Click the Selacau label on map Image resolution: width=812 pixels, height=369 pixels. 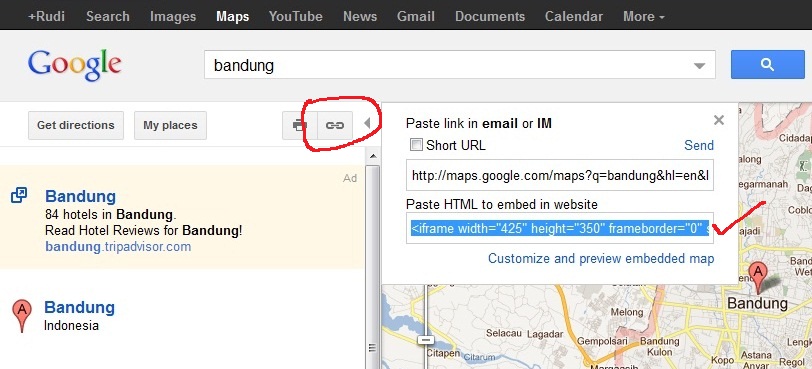click(x=503, y=333)
